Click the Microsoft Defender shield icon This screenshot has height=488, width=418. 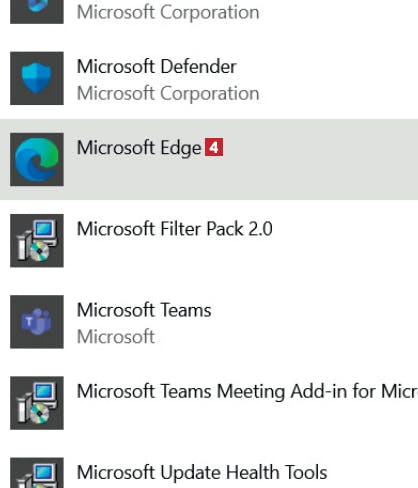coord(37,78)
